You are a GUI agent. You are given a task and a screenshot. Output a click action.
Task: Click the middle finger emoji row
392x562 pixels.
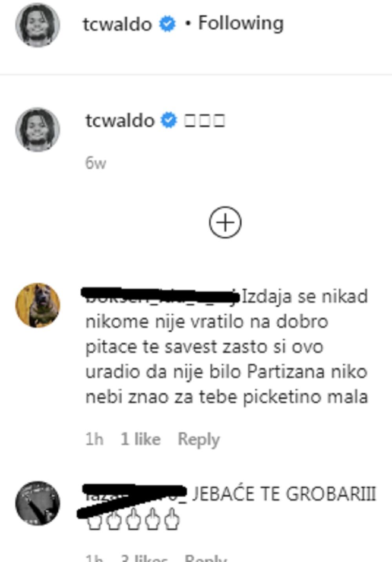tap(133, 519)
